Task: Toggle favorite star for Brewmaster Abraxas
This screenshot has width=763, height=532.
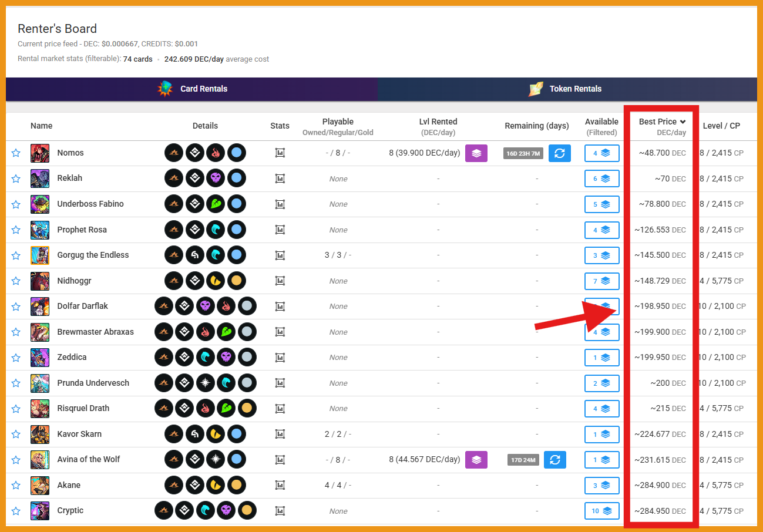Action: [16, 332]
